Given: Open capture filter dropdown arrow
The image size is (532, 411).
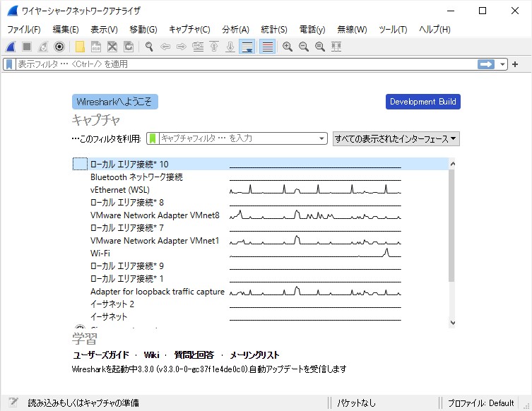Looking at the screenshot, I should (x=321, y=138).
